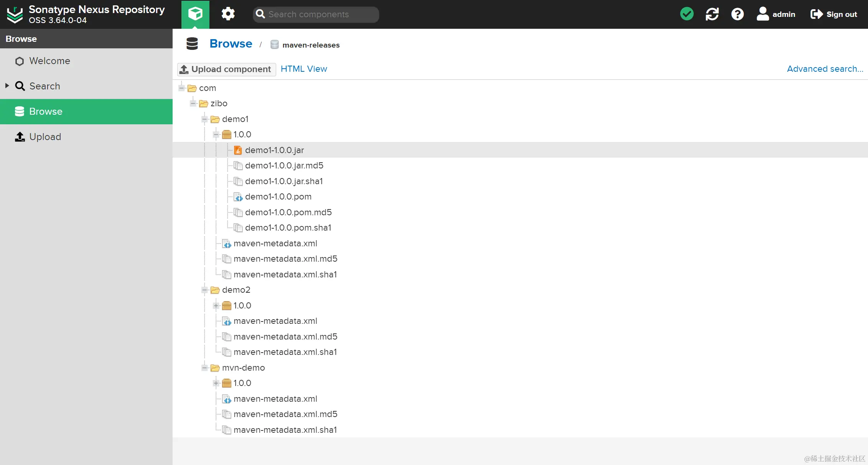Open the HTML View link
Screen dimensions: 868x465
click(x=304, y=69)
